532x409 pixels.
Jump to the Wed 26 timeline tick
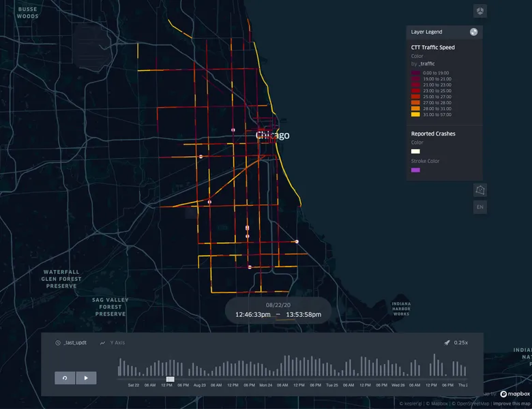(398, 385)
